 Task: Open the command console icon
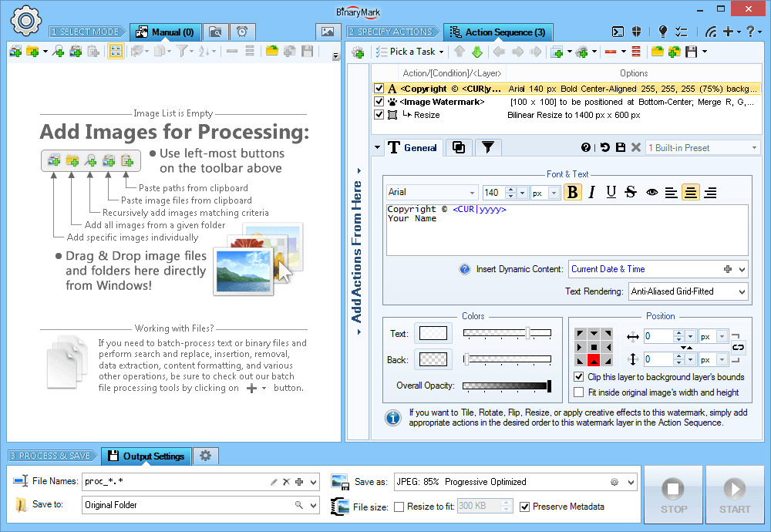(618, 32)
